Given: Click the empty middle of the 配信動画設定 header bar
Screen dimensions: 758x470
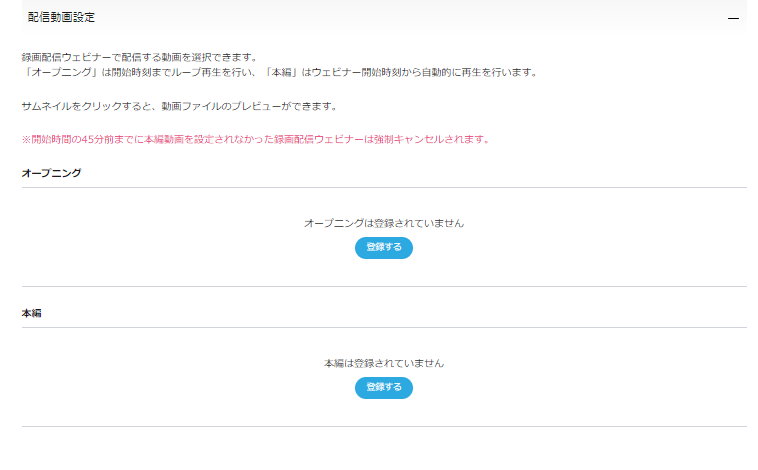Looking at the screenshot, I should pos(400,17).
